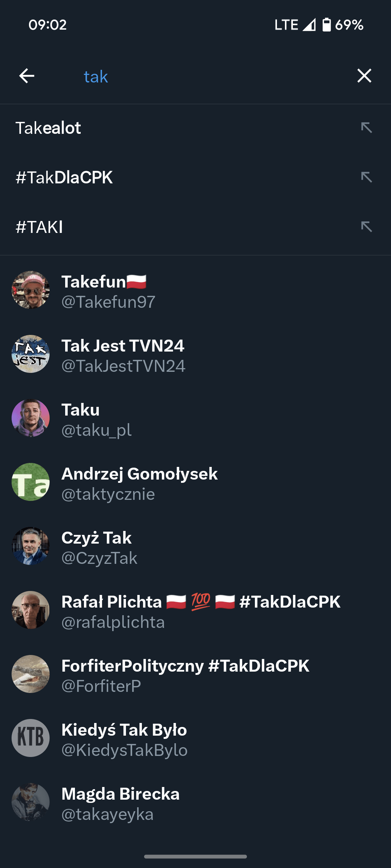
Task: Tap the Taku profile picture
Action: click(x=31, y=418)
